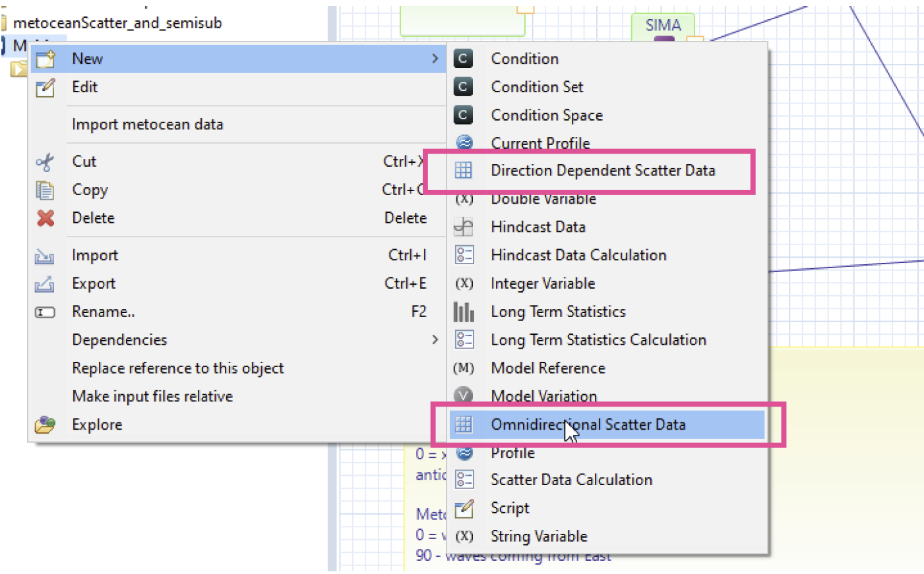This screenshot has height=574, width=924.
Task: Choose Import metocean data
Action: click(147, 125)
